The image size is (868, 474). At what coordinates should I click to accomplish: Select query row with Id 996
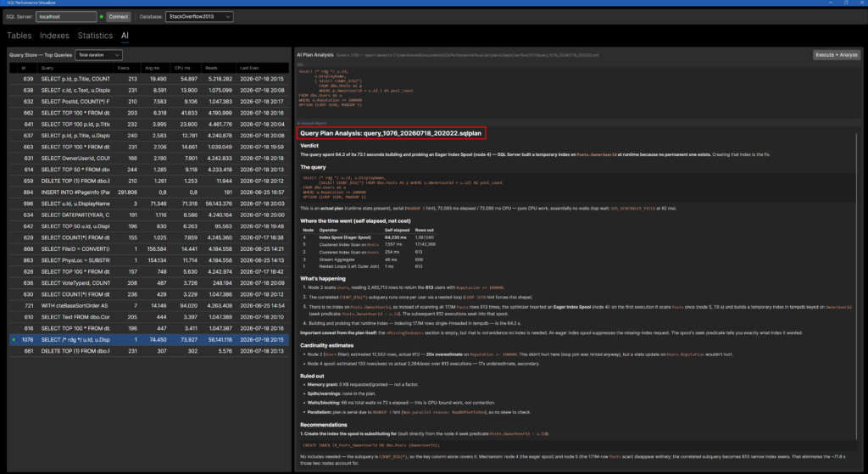pyautogui.click(x=149, y=204)
